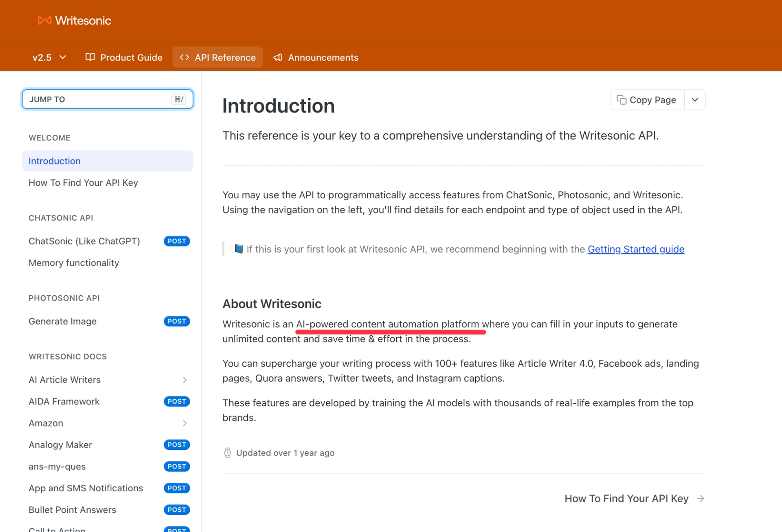782x532 pixels.
Task: Click POST badge next to Bullet Point Answers
Action: [177, 510]
